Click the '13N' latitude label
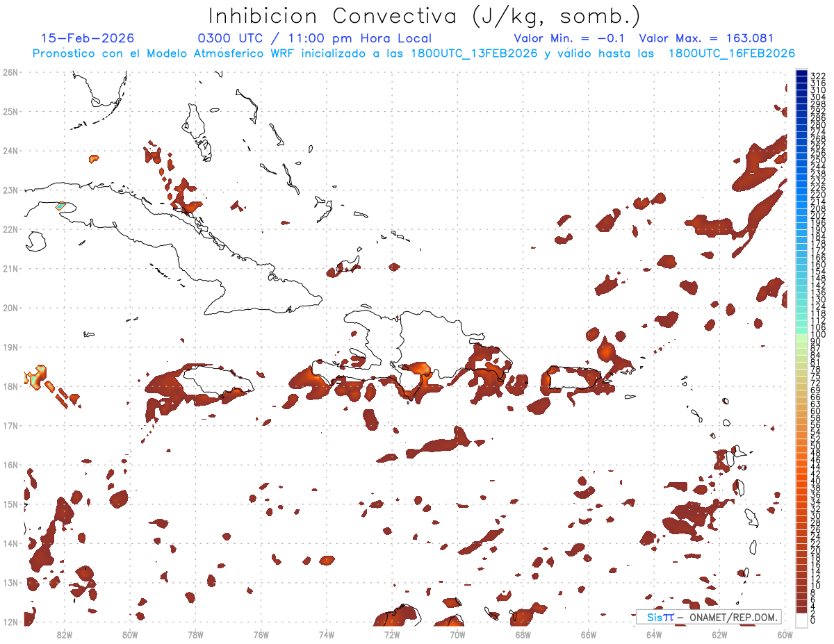834x644 pixels. pyautogui.click(x=10, y=582)
